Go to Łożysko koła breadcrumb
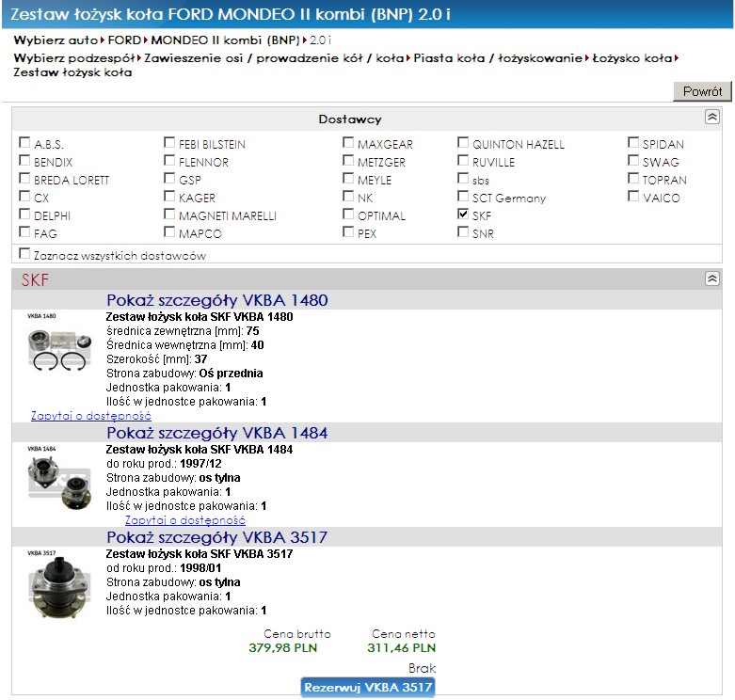This screenshot has height=700, width=735. [631, 58]
